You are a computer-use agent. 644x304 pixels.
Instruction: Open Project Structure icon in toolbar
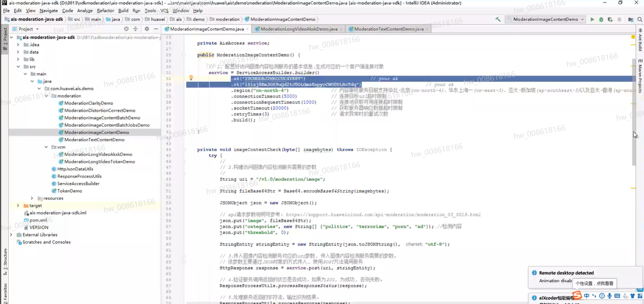coord(631,19)
